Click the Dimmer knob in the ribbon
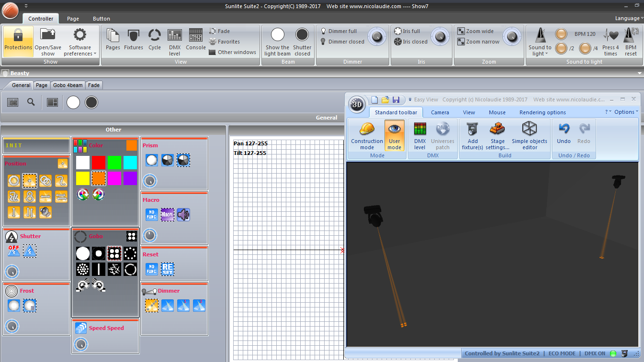The width and height of the screenshot is (644, 362). (x=378, y=36)
